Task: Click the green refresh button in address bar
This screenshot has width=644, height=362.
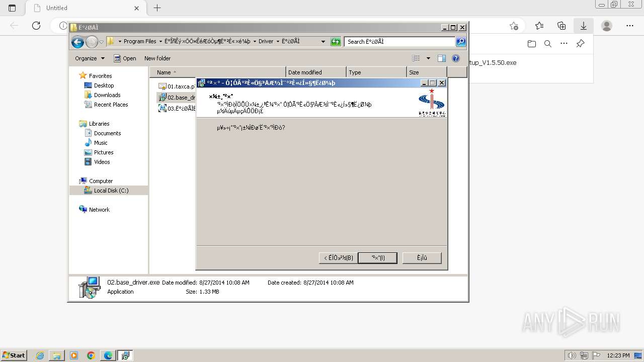Action: point(336,42)
